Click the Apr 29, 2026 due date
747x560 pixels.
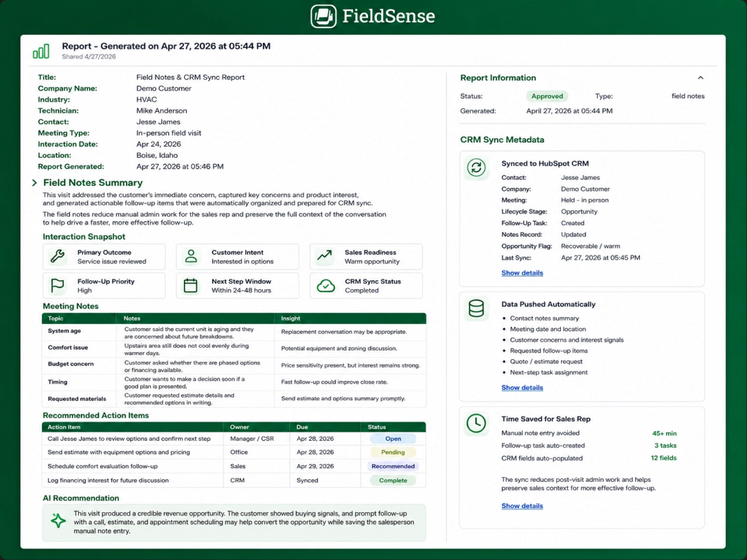316,466
